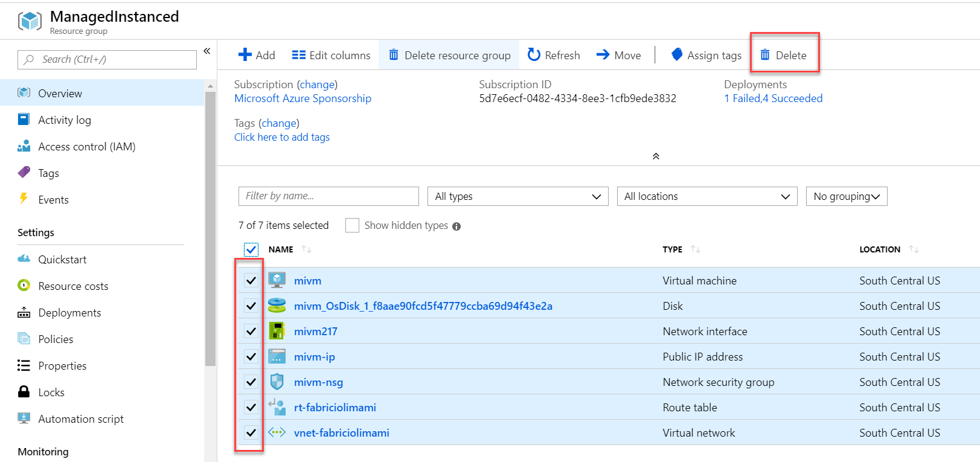Click the info icon beside Show hidden types
This screenshot has height=462, width=980.
(456, 226)
